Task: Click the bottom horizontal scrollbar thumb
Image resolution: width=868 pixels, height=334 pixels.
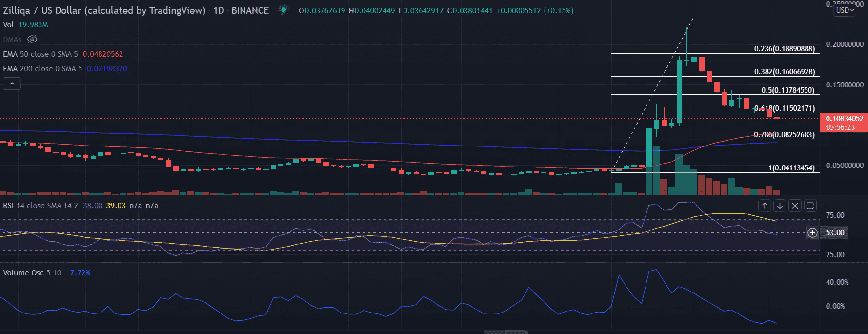Action: point(505,332)
